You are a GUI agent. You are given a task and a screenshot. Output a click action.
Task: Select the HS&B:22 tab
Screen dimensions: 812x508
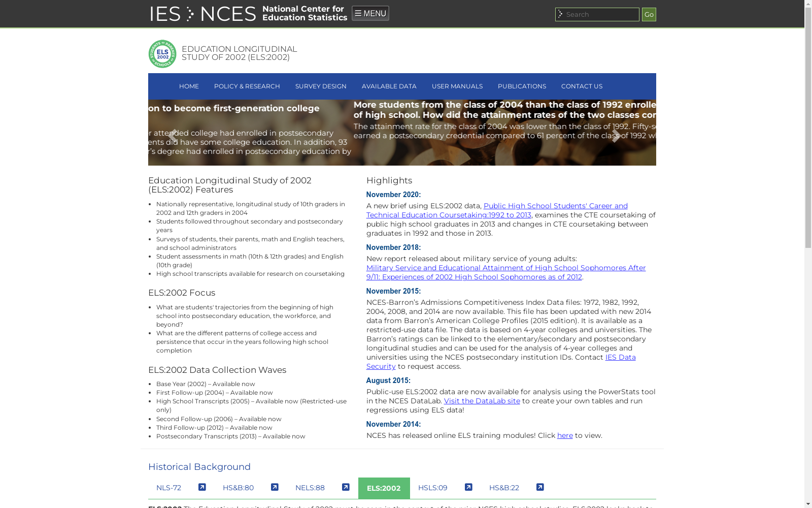tap(504, 488)
